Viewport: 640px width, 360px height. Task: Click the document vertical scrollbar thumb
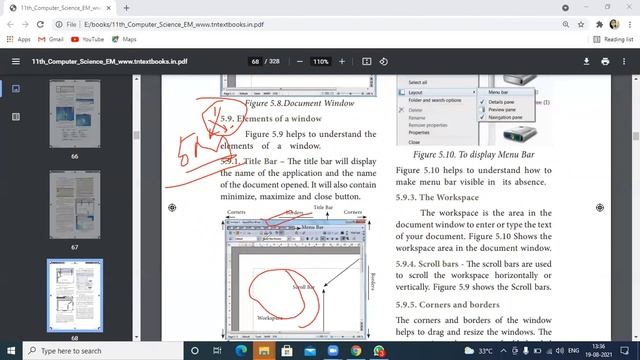pos(636,136)
